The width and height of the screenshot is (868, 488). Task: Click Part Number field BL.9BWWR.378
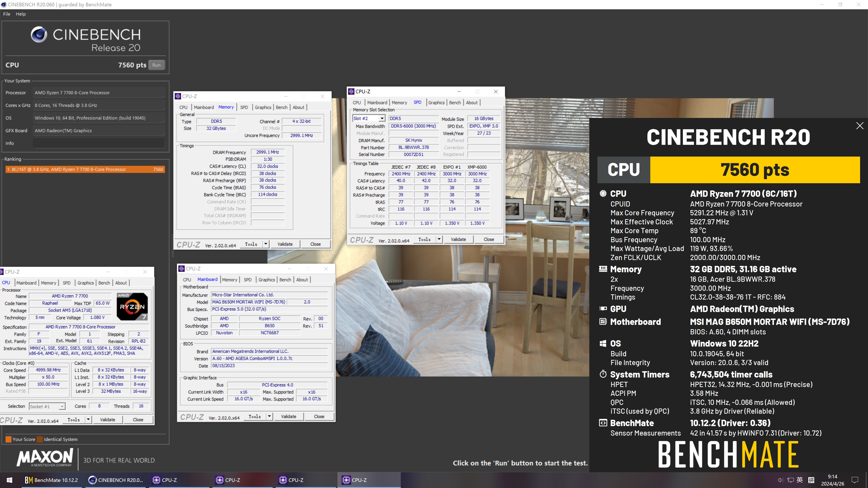tap(413, 148)
